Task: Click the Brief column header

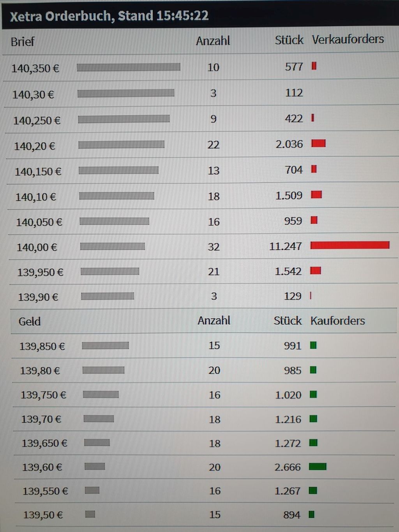Action: tap(23, 42)
